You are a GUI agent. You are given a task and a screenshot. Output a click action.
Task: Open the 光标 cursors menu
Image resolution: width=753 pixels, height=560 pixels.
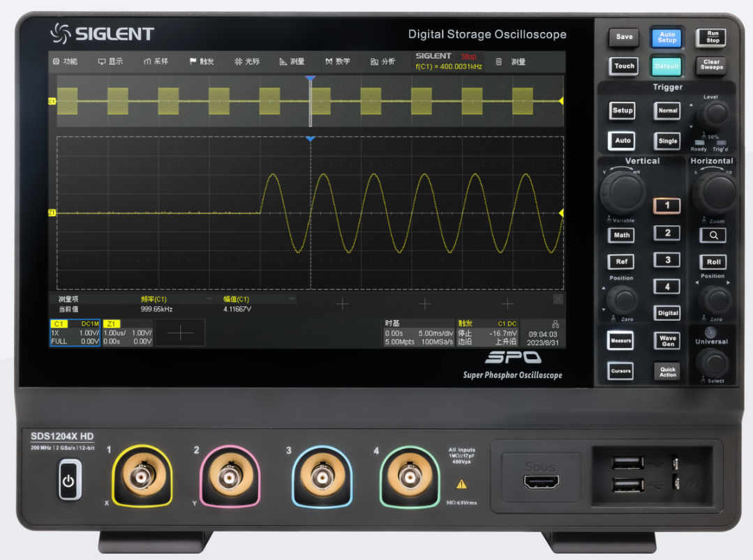(247, 61)
